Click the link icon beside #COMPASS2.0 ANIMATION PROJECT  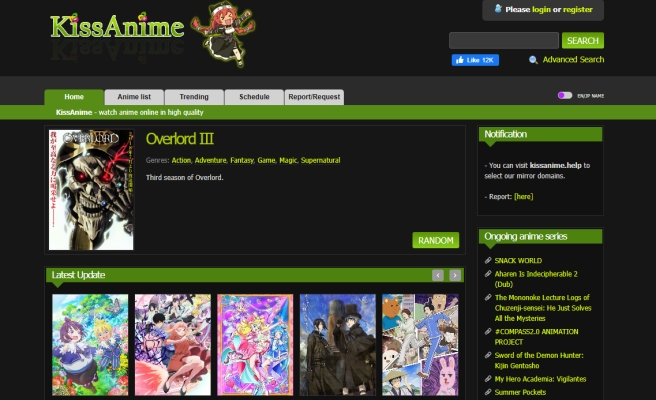pyautogui.click(x=488, y=331)
